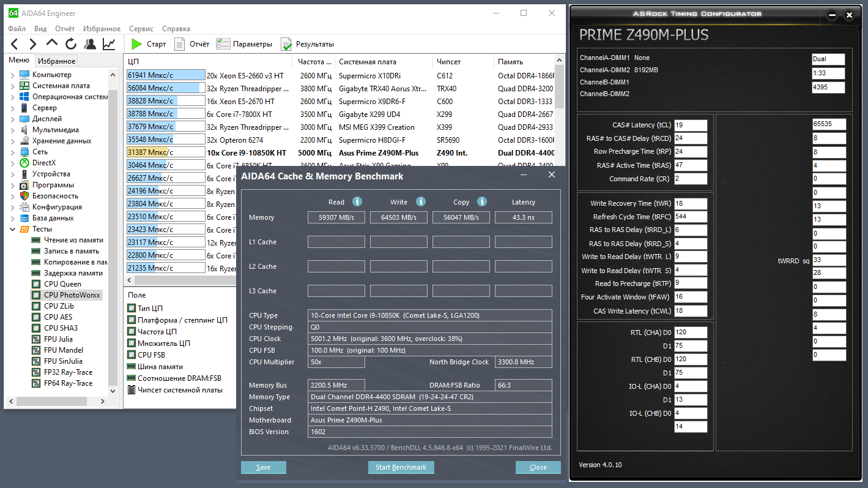Click the Дисплей monitor icon in the tree

point(24,119)
